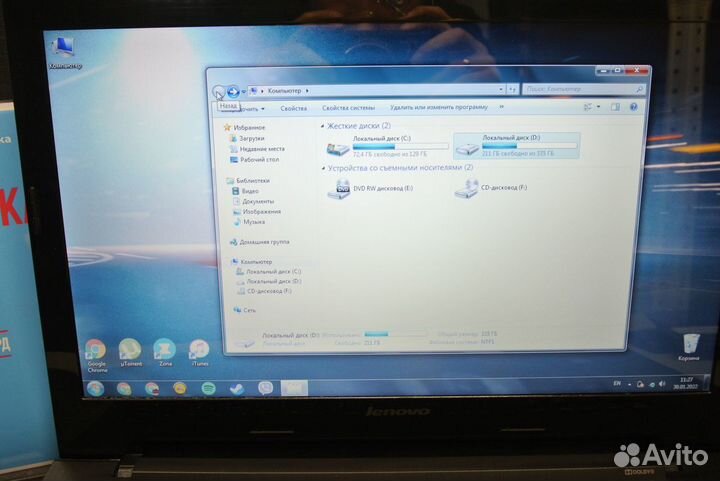Show more commands via the » chevron
Viewport: 720px width, 481px height.
coord(501,106)
